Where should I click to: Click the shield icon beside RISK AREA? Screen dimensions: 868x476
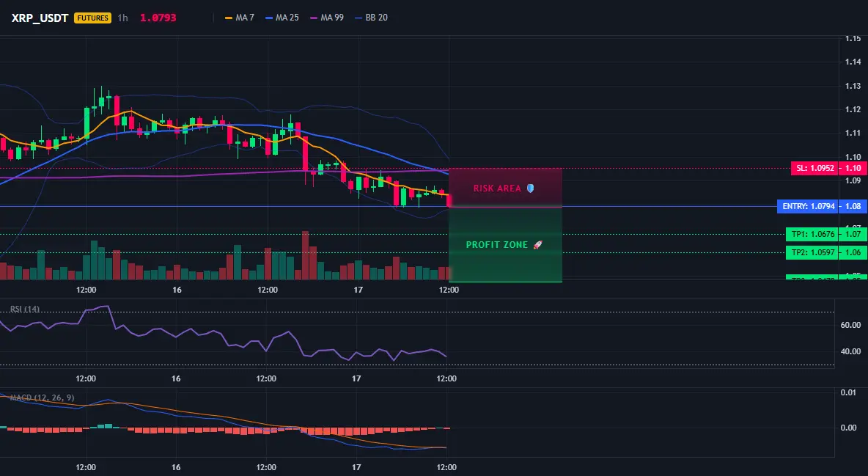tap(530, 188)
